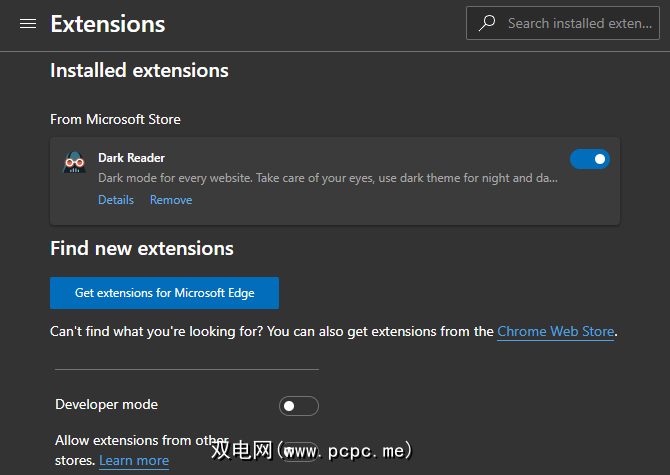Click the Find new extensions heading
The height and width of the screenshot is (475, 670).
(x=141, y=248)
